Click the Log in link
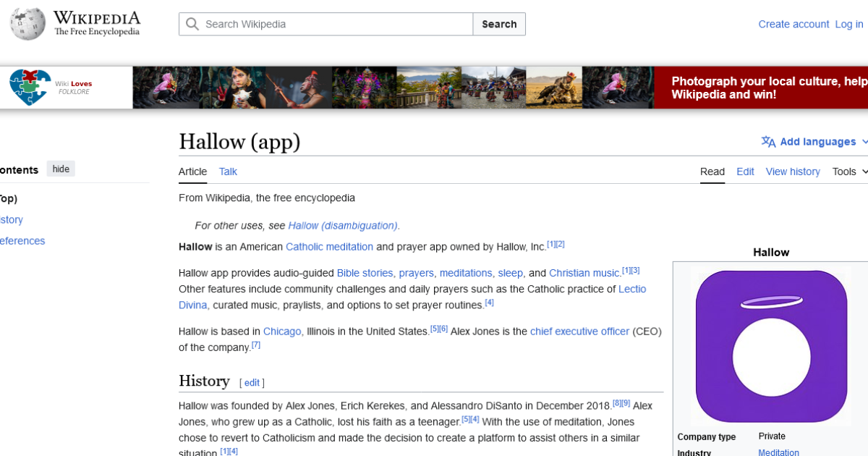 [848, 24]
